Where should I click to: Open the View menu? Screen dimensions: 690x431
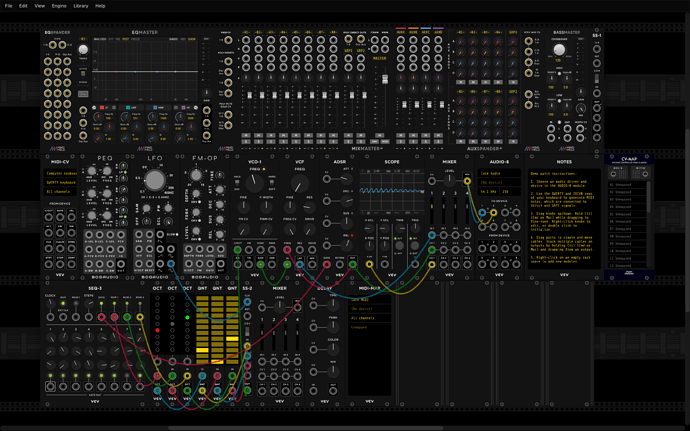point(40,6)
